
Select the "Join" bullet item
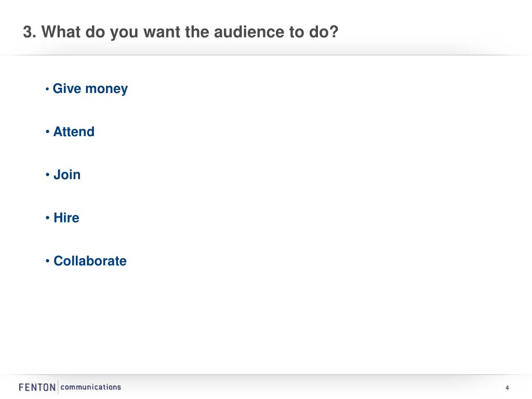click(x=67, y=175)
